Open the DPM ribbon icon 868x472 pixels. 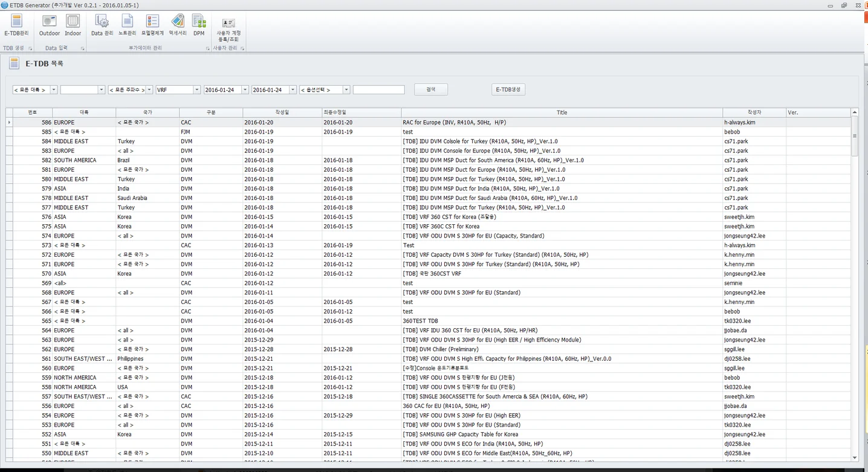pos(199,25)
